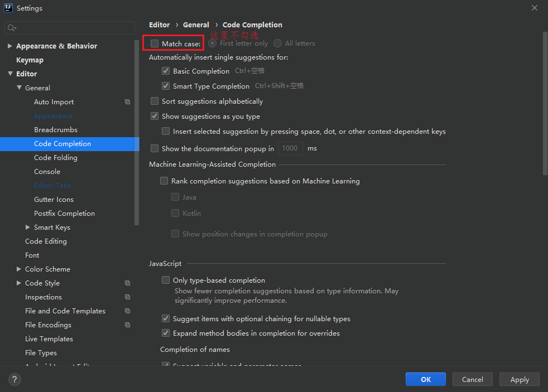Click the copy icon beside Inspections
The image size is (548, 392).
pyautogui.click(x=127, y=297)
